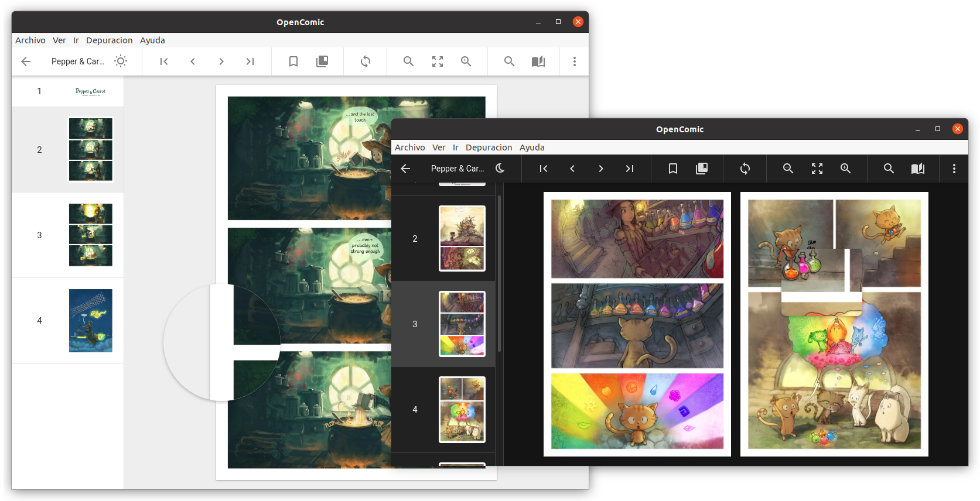Toggle sun theme icon in light window
980x501 pixels.
click(121, 61)
